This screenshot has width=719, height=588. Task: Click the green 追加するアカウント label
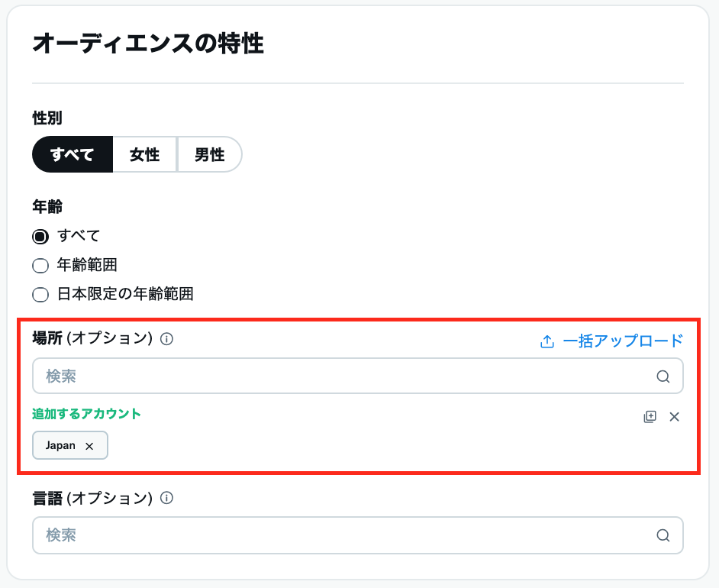point(86,413)
